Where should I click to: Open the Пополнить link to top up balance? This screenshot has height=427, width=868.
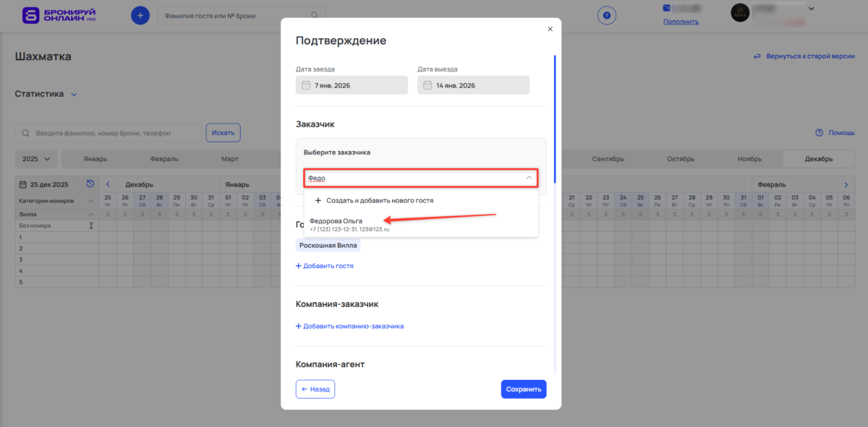point(680,21)
